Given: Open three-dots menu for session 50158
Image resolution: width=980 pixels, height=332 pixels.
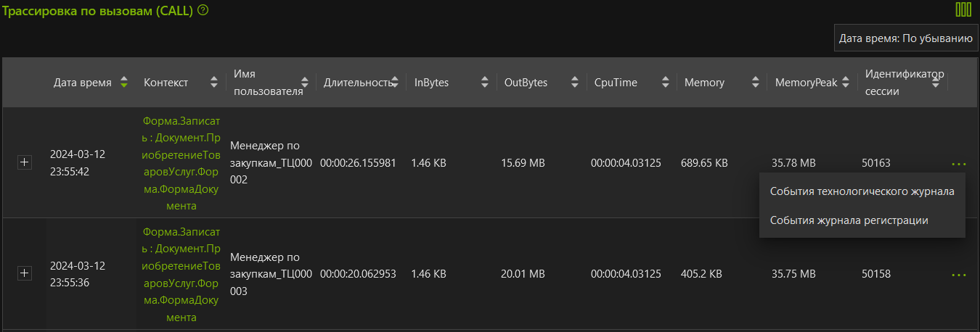Looking at the screenshot, I should coord(958,275).
